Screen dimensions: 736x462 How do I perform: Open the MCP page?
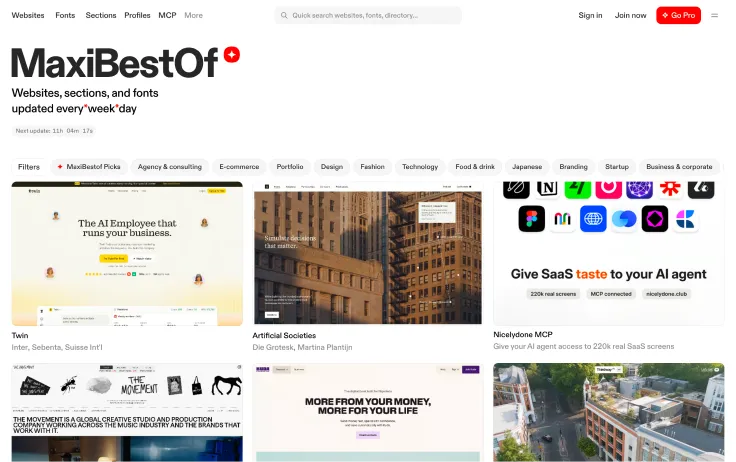[167, 15]
